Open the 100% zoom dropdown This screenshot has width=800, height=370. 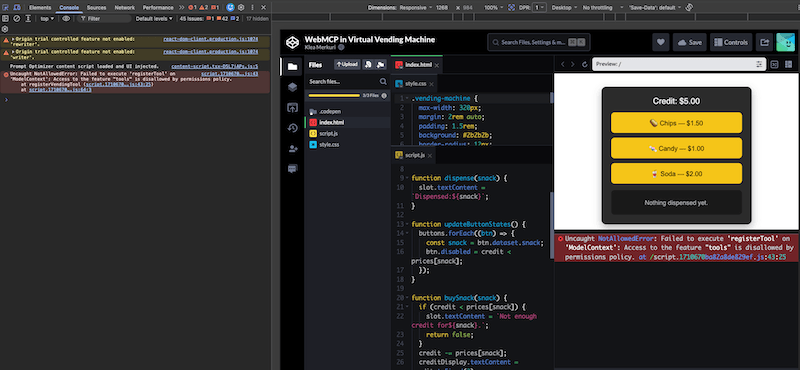click(493, 8)
